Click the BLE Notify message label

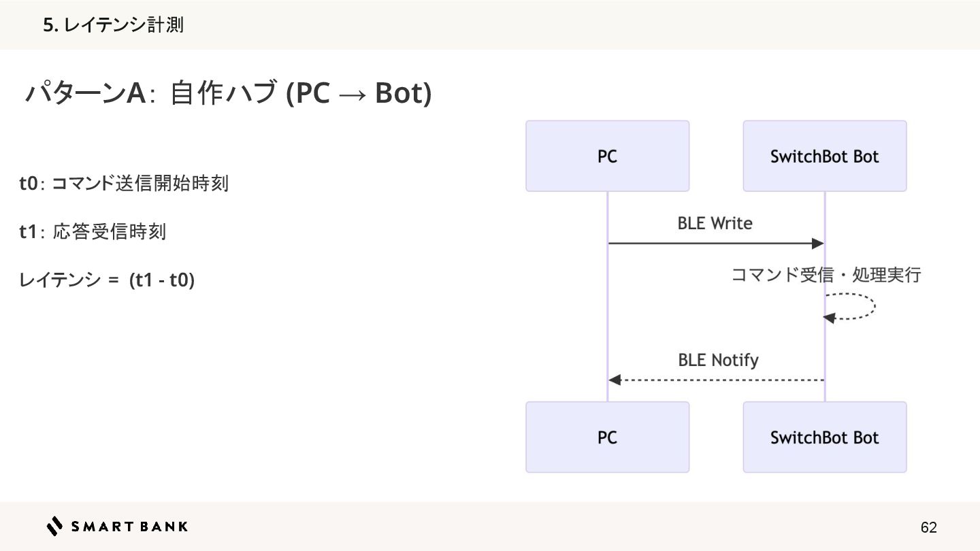click(718, 360)
